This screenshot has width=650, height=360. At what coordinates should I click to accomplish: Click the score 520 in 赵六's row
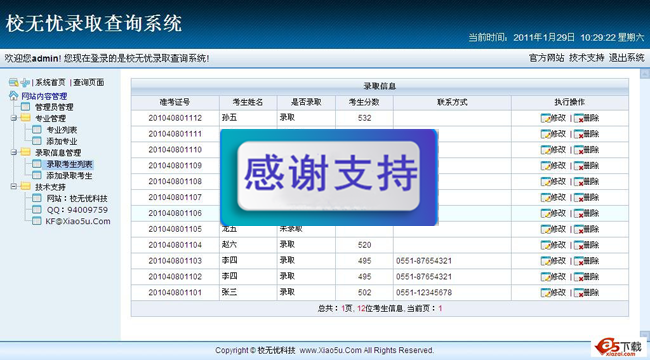click(364, 245)
